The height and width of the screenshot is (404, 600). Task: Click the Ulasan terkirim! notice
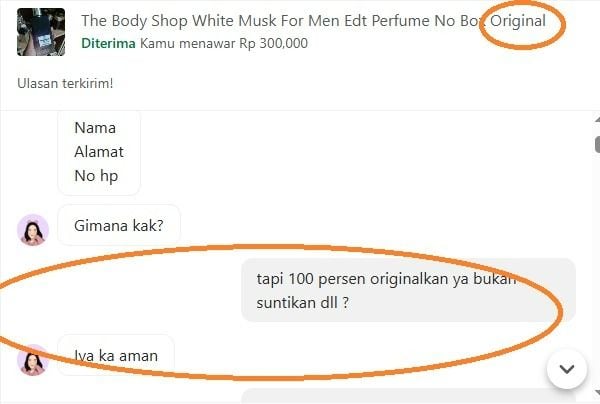pos(65,83)
